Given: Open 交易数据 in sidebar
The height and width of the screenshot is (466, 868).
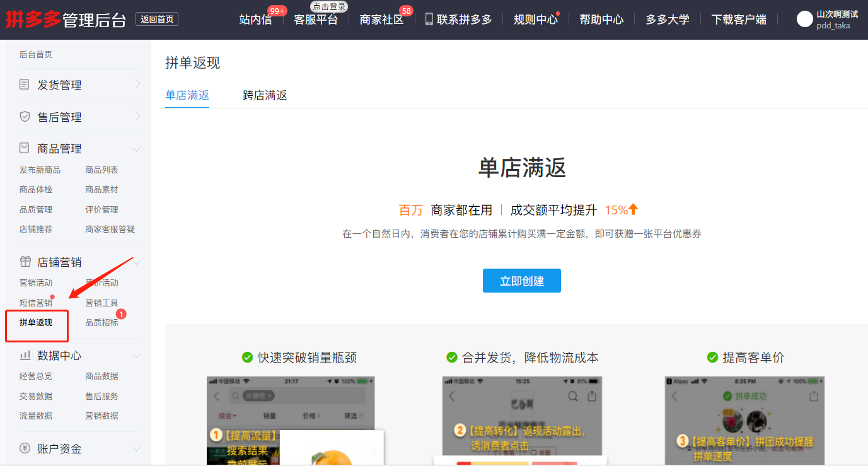Looking at the screenshot, I should pyautogui.click(x=36, y=396).
